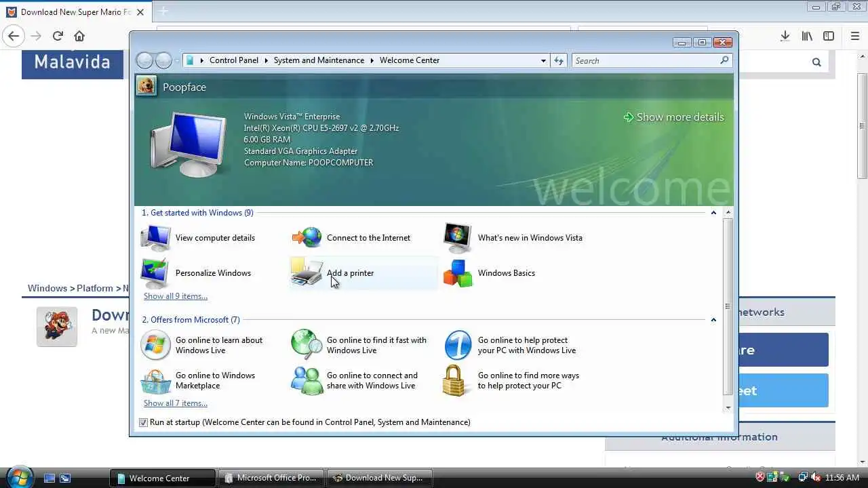Viewport: 868px width, 488px height.
Task: Click the learn about Windows Live flag icon
Action: 155,345
